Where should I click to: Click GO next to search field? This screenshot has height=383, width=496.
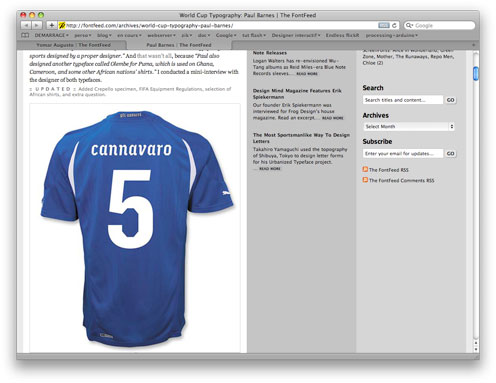coord(450,100)
